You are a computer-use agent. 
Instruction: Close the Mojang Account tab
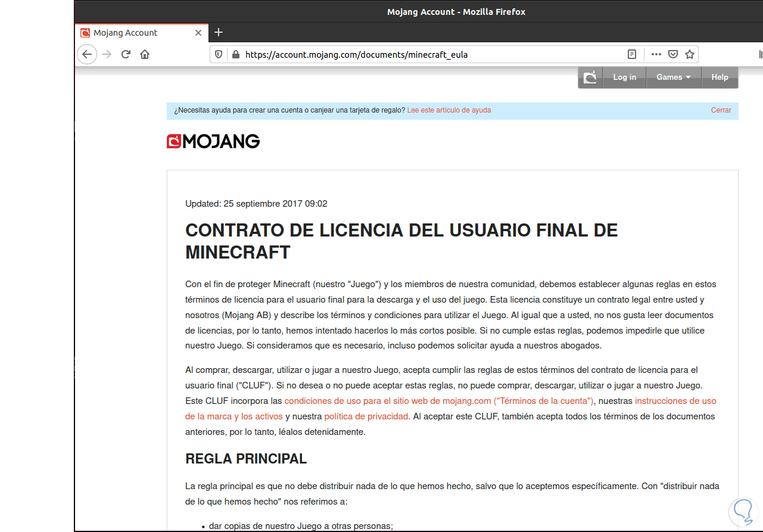tap(199, 33)
